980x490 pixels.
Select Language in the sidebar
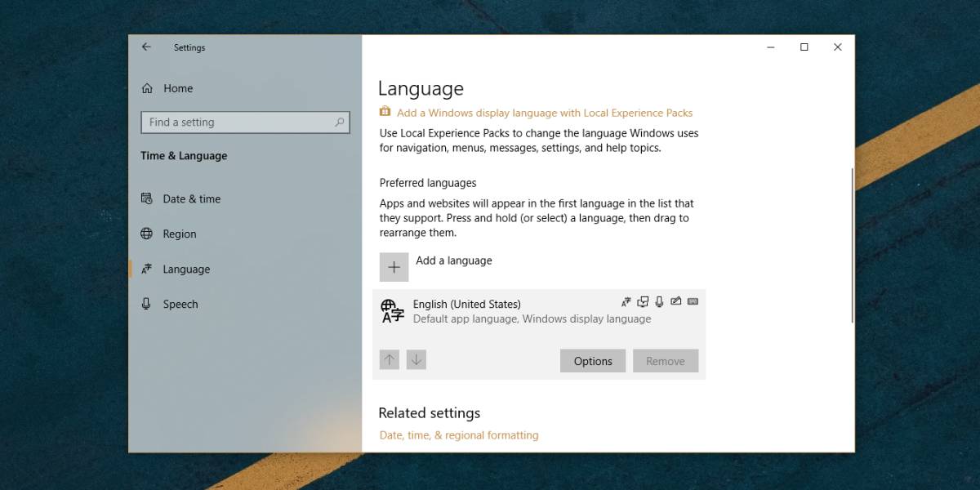point(175,269)
